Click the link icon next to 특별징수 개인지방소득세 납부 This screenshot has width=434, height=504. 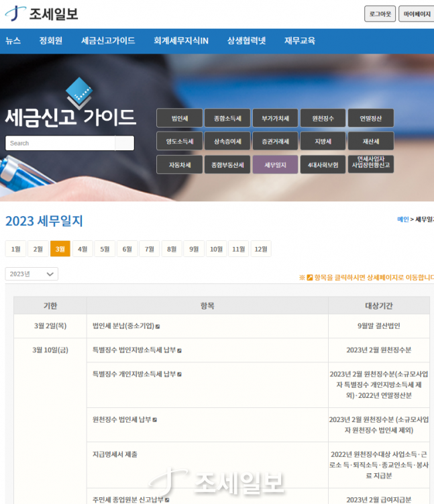click(180, 374)
